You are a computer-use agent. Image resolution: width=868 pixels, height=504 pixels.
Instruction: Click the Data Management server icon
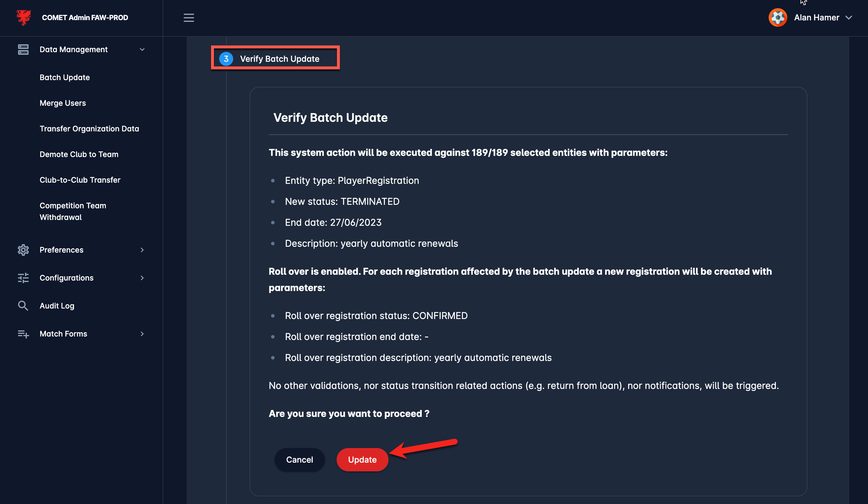coord(23,50)
